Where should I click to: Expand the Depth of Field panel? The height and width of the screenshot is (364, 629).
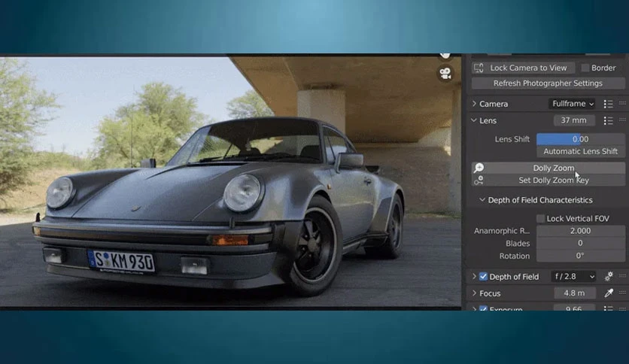click(x=474, y=276)
